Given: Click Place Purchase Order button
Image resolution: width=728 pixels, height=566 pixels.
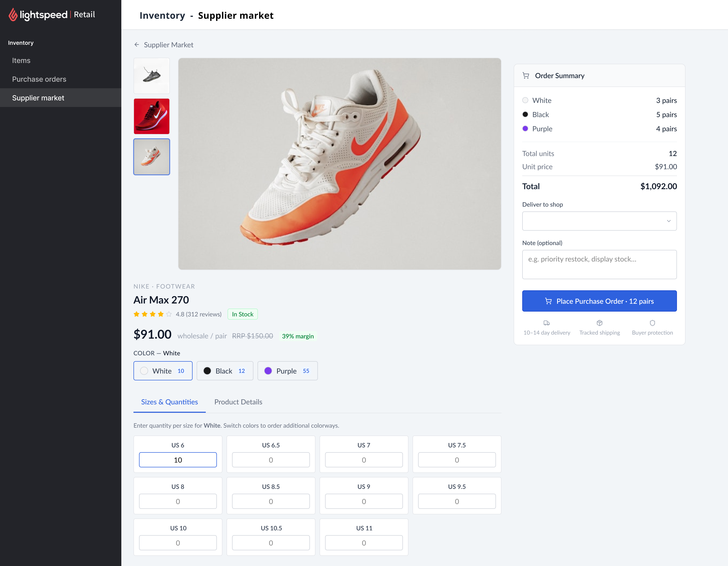Looking at the screenshot, I should 599,301.
